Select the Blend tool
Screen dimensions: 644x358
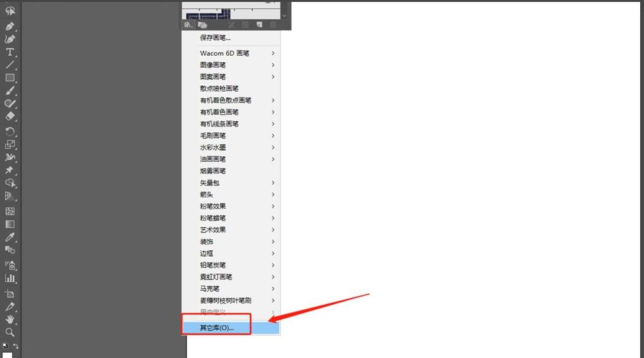[x=10, y=250]
